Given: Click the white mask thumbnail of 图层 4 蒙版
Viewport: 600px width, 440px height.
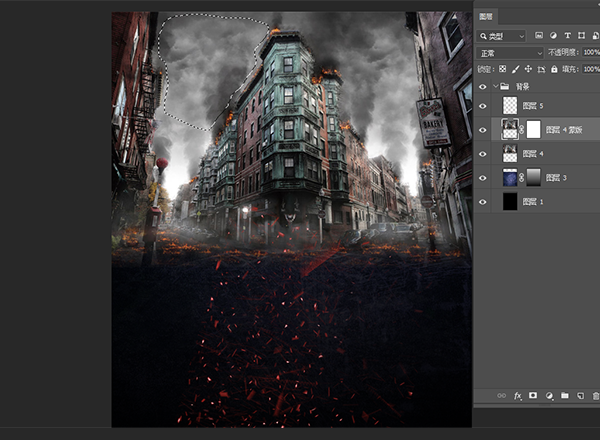Looking at the screenshot, I should point(534,129).
